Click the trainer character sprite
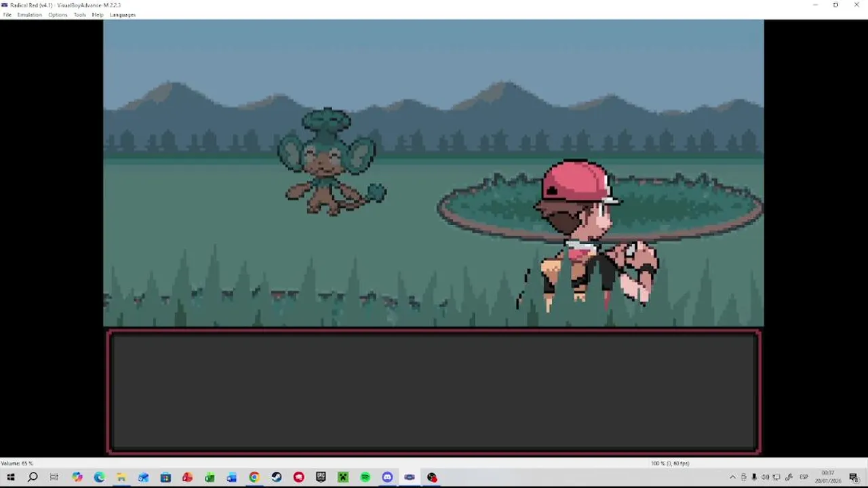868x488 pixels. tap(589, 236)
